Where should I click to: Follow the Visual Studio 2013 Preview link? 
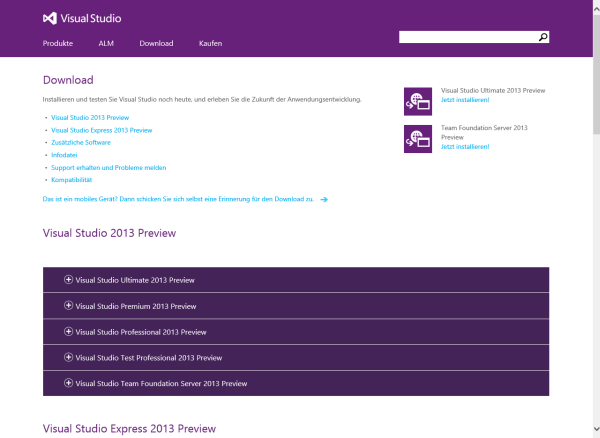[x=90, y=117]
